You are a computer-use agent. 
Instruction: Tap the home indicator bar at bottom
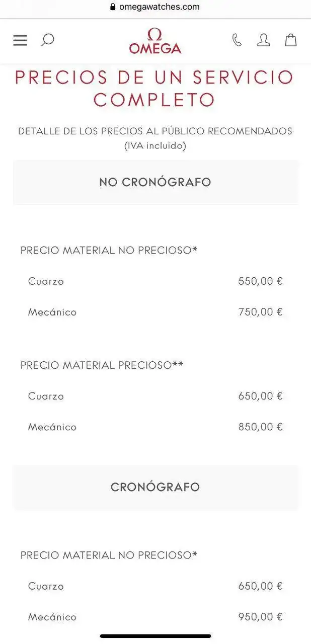pos(155,636)
